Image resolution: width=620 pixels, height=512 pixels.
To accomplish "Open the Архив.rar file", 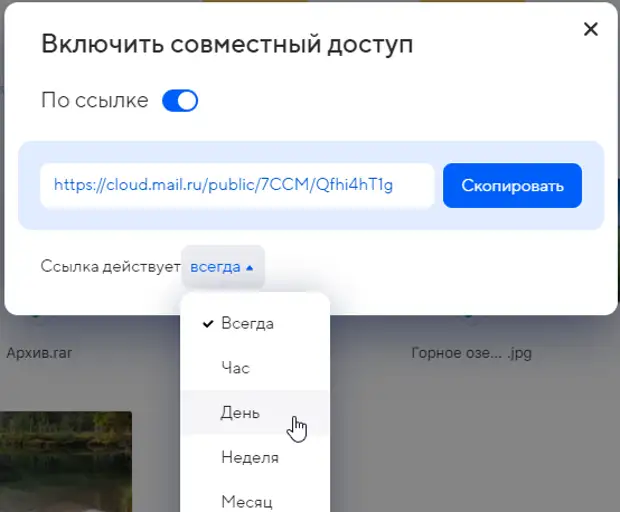I will (x=39, y=353).
